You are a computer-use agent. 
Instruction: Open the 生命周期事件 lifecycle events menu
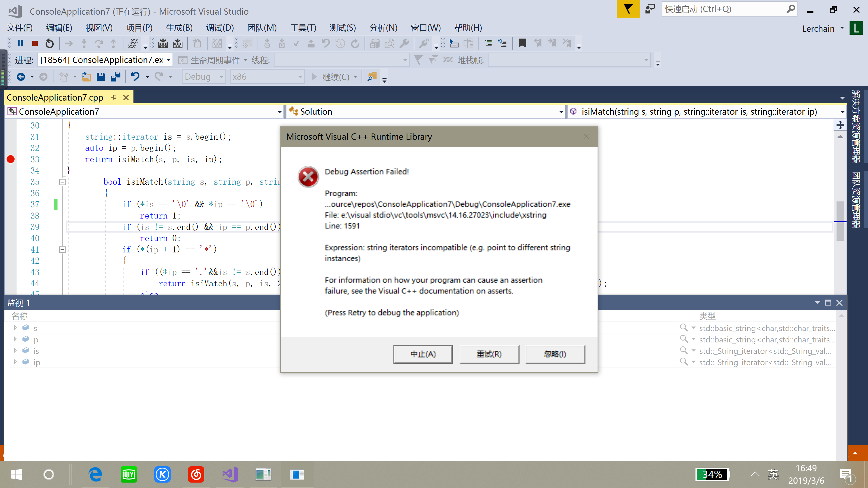point(213,60)
